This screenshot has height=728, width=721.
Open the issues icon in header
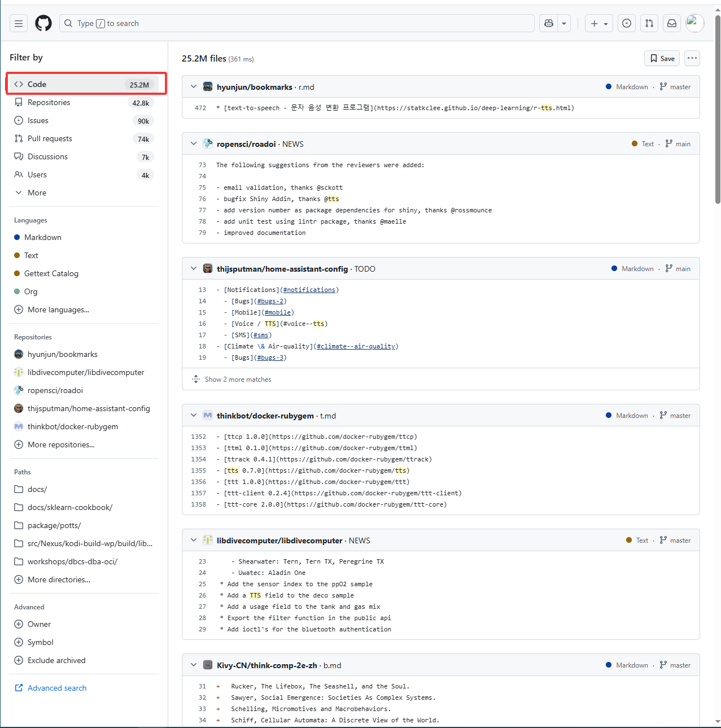[627, 23]
